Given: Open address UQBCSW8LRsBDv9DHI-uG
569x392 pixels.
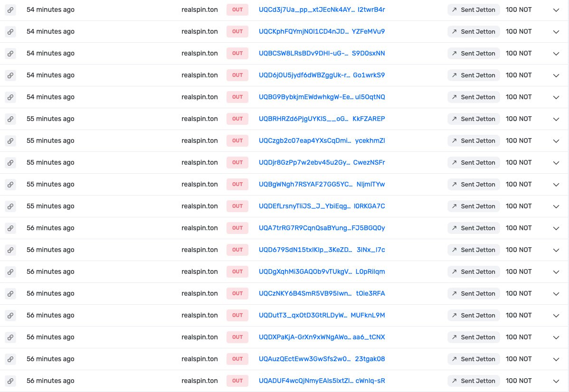Looking at the screenshot, I should pyautogui.click(x=322, y=53).
